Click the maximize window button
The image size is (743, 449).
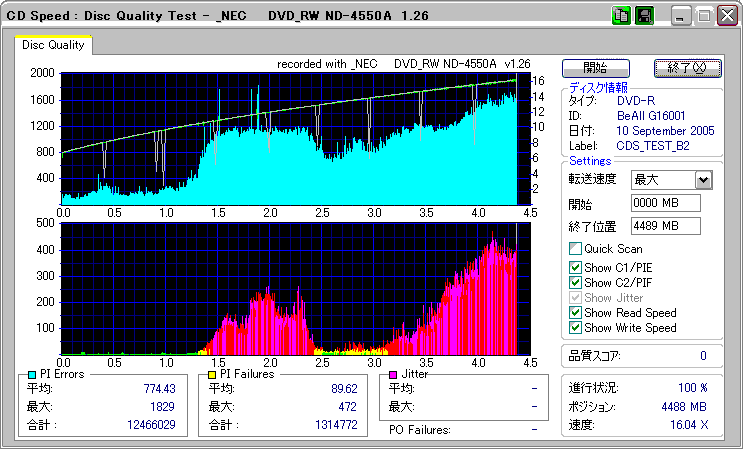pos(704,17)
